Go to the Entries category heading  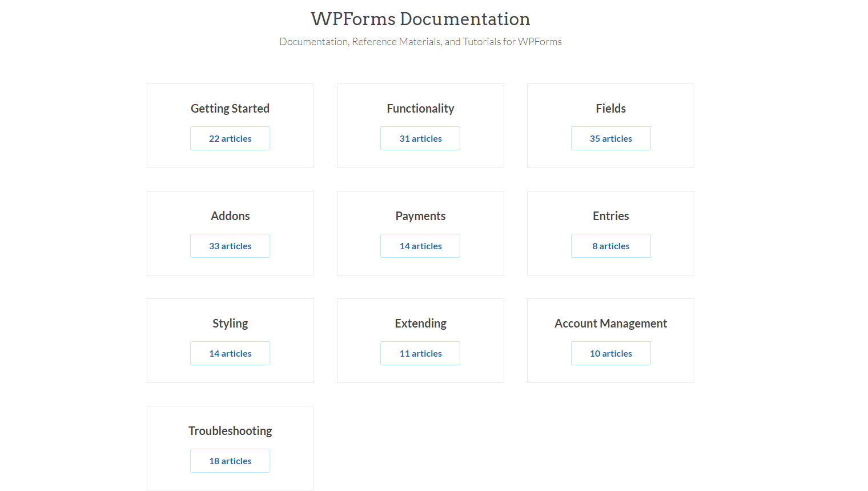coord(611,216)
